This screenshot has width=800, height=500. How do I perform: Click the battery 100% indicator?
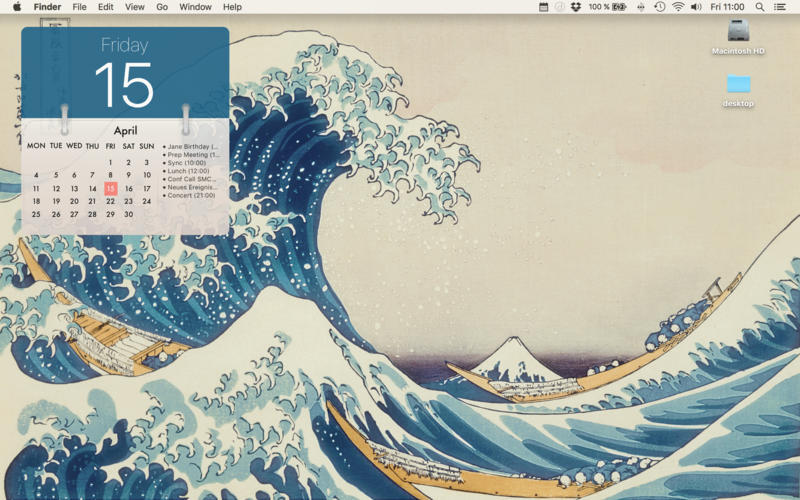(607, 7)
